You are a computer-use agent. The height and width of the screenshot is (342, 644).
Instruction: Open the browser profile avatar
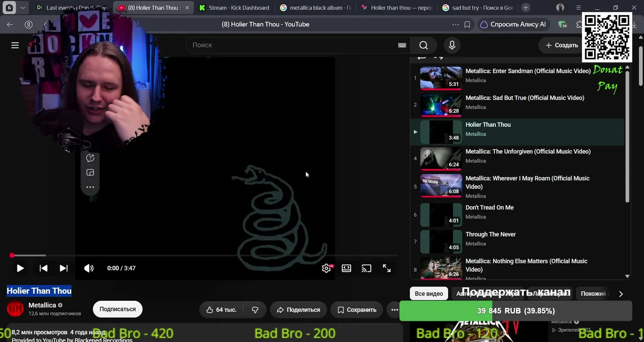point(560,8)
